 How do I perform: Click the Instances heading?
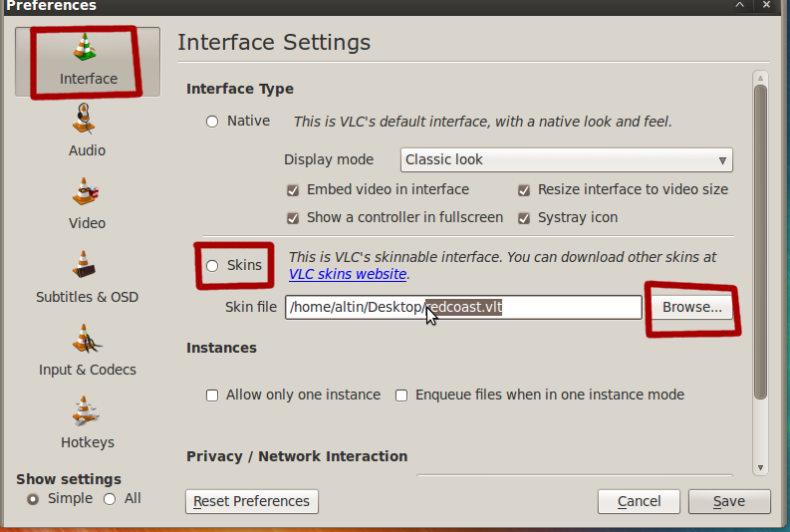point(222,348)
